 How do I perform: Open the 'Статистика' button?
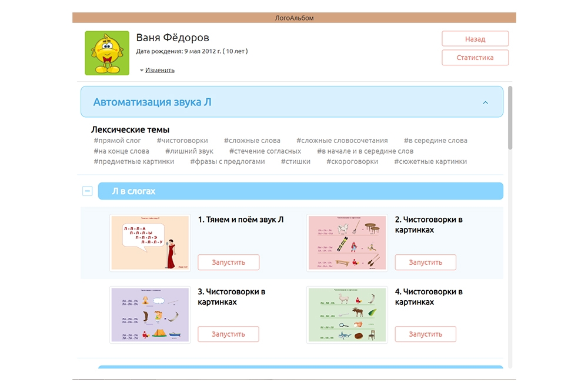coord(475,58)
